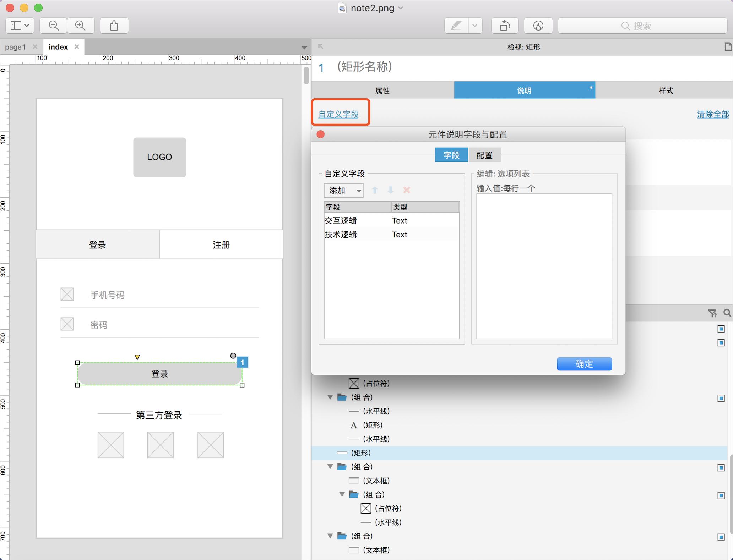
Task: Click the zoom in magnifier icon
Action: point(81,26)
